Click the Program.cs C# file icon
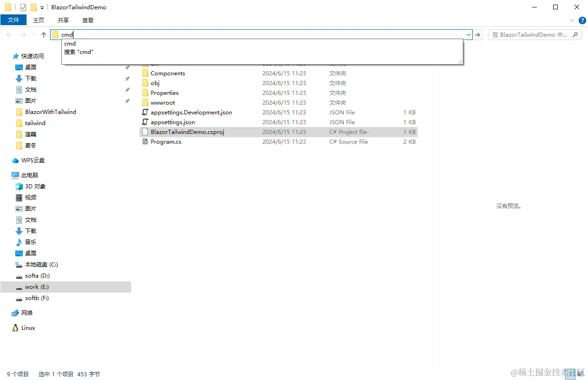 tap(145, 142)
